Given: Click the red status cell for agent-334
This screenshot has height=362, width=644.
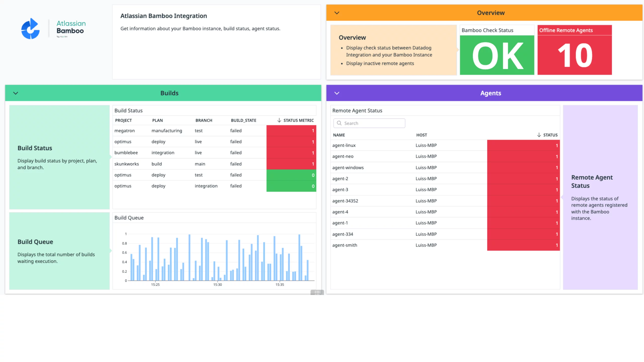Looking at the screenshot, I should (523, 234).
